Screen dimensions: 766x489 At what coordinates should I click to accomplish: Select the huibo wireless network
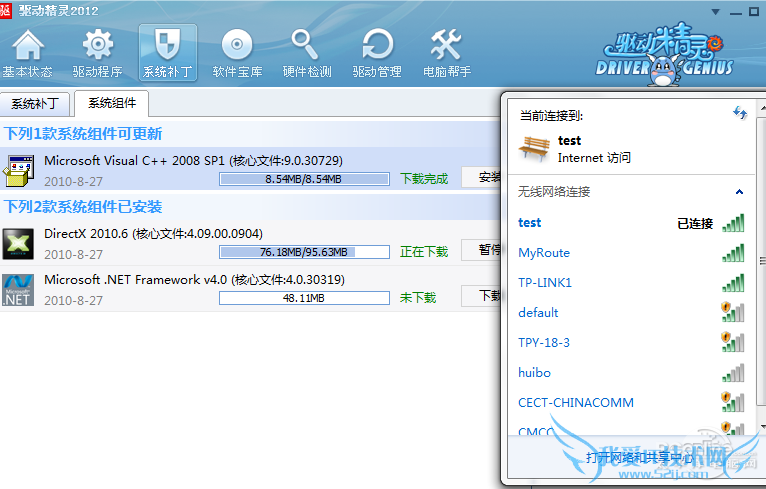tap(631, 373)
